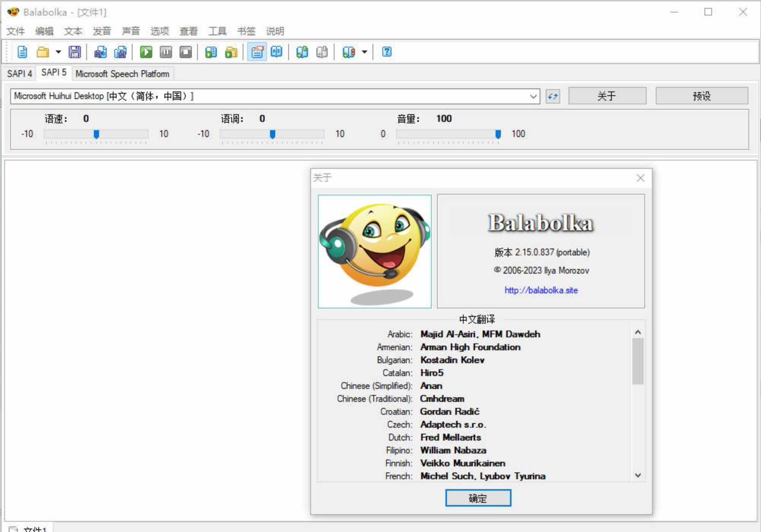
Task: Open the 选项 menu
Action: 160,31
